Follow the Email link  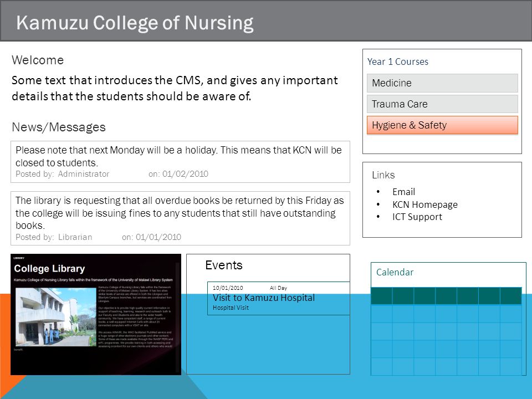click(x=403, y=192)
